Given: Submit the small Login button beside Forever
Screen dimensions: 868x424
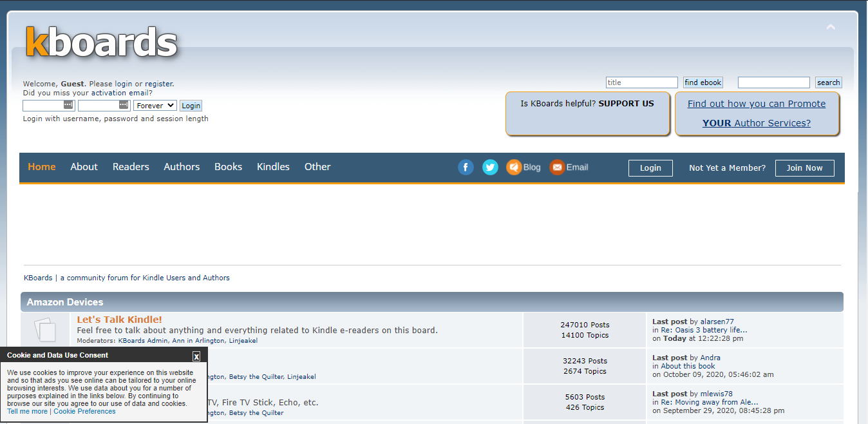Looking at the screenshot, I should coord(191,106).
